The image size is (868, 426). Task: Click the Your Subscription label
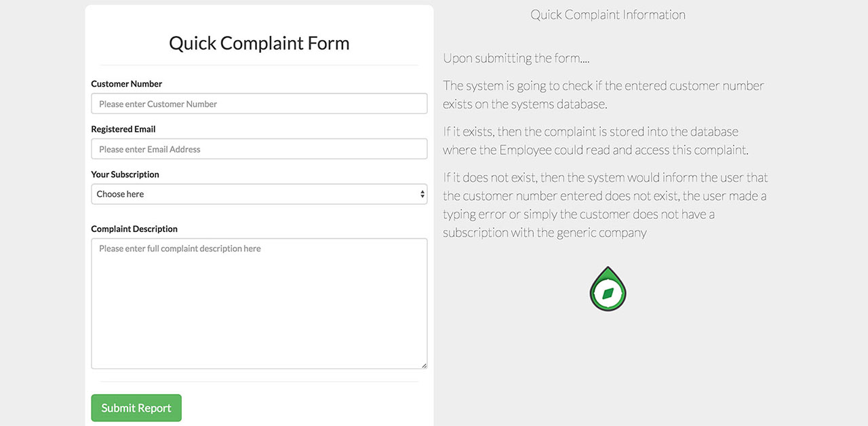pyautogui.click(x=125, y=174)
